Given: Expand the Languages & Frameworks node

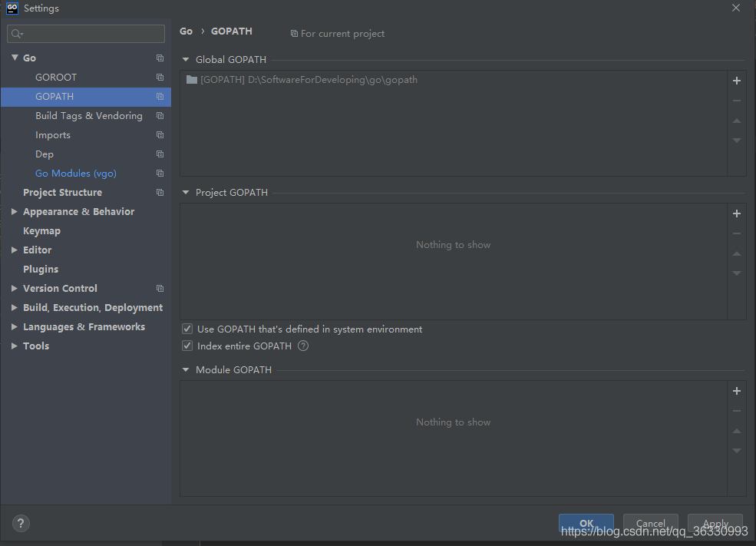Looking at the screenshot, I should [x=15, y=327].
